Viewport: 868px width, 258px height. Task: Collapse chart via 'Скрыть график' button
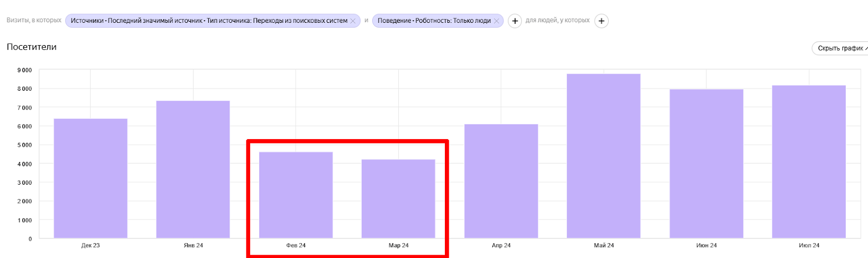click(x=840, y=48)
